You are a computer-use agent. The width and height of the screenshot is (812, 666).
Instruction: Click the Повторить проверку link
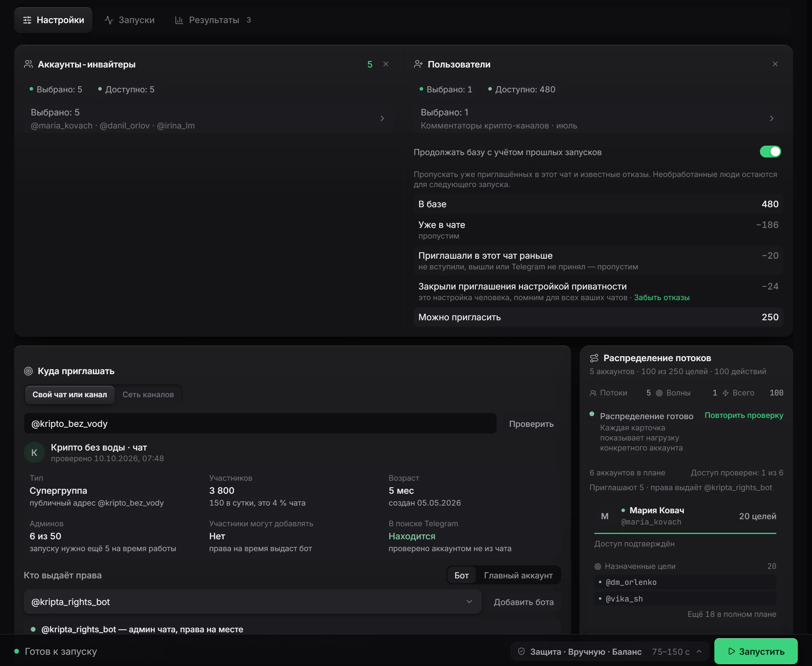pos(744,416)
